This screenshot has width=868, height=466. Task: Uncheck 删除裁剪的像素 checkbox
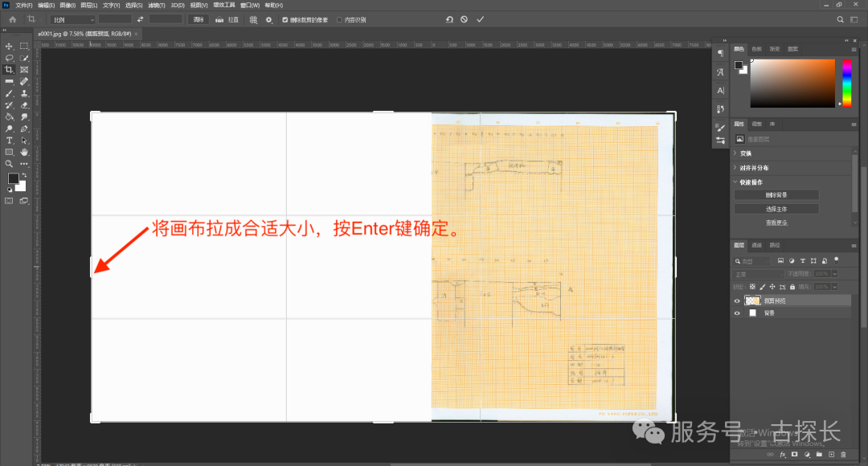tap(285, 19)
